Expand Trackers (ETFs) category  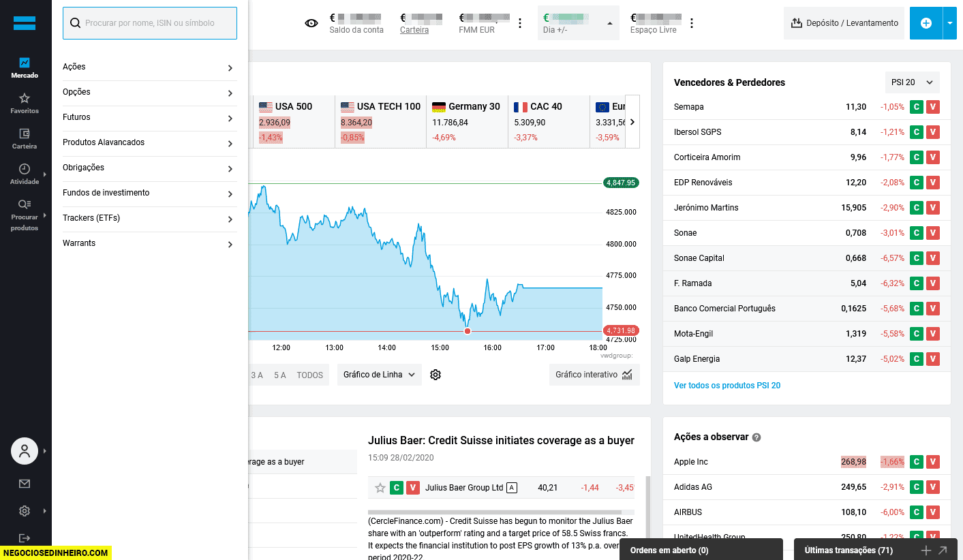coord(149,219)
